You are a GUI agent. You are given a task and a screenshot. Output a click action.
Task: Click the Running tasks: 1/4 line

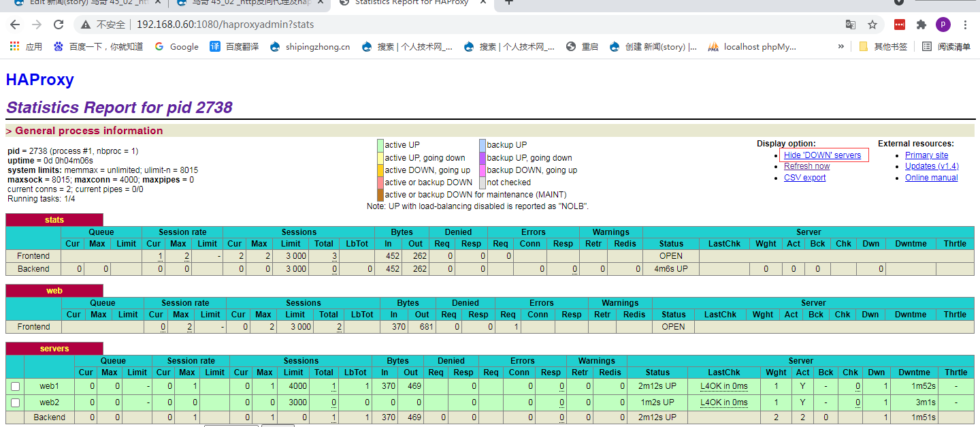coord(42,199)
